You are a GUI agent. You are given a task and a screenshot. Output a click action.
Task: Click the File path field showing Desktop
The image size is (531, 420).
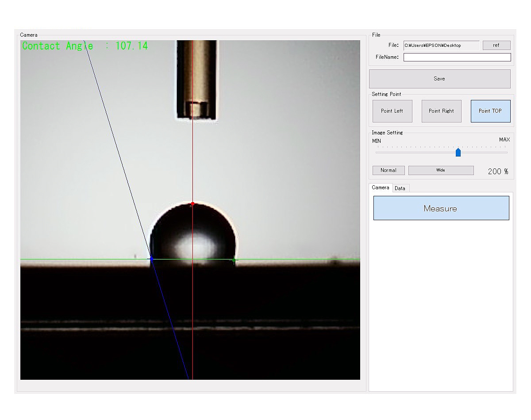(x=441, y=45)
